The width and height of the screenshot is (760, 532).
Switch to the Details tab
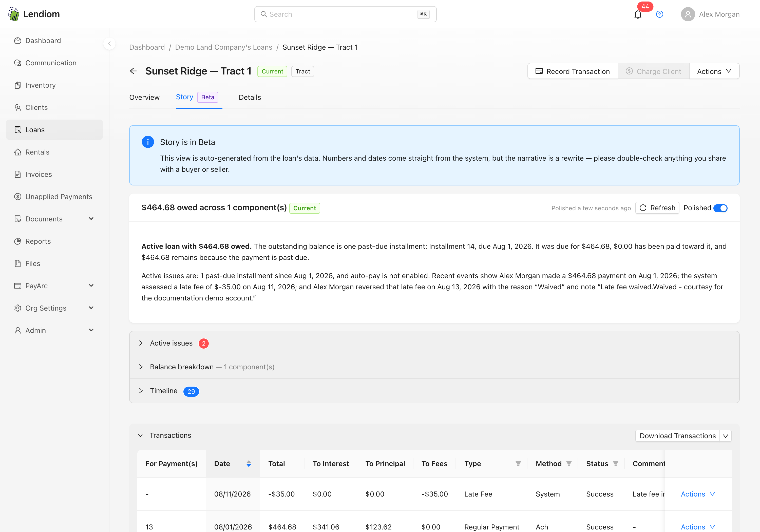tap(250, 97)
